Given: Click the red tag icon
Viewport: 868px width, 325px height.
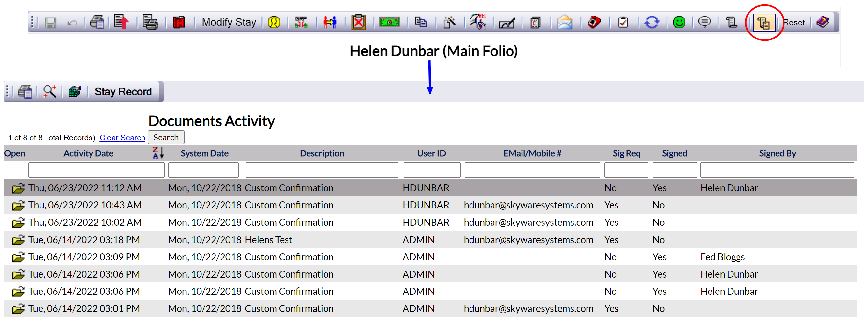Looking at the screenshot, I should [594, 22].
